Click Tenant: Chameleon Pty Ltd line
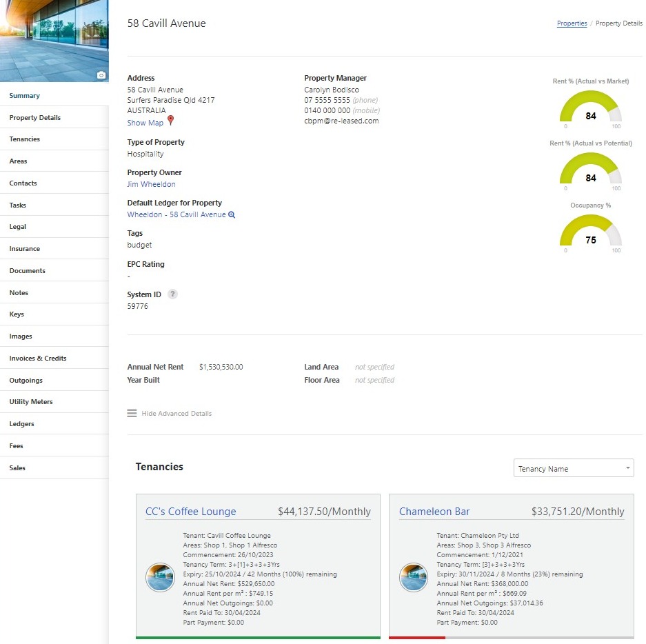The width and height of the screenshot is (646, 644). (x=478, y=535)
